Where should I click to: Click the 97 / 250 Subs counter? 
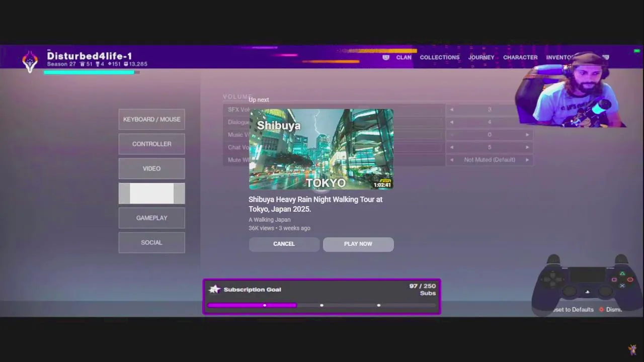(x=423, y=289)
